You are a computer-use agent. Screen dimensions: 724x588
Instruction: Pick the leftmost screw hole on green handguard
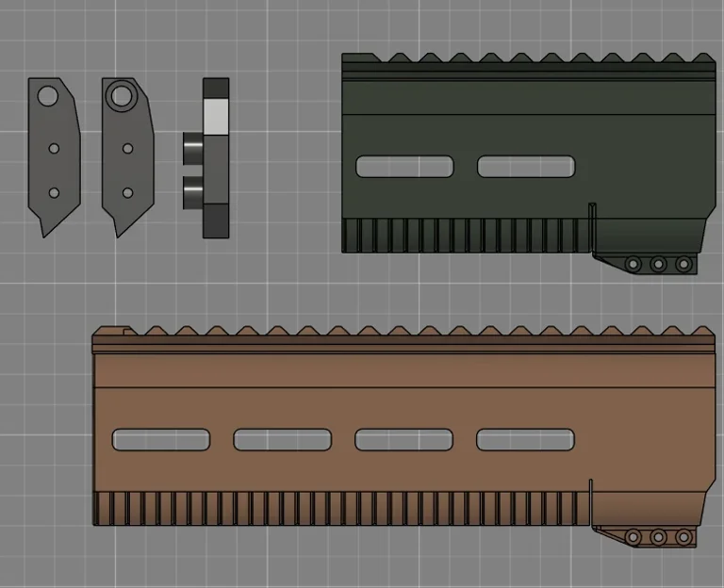tap(633, 264)
